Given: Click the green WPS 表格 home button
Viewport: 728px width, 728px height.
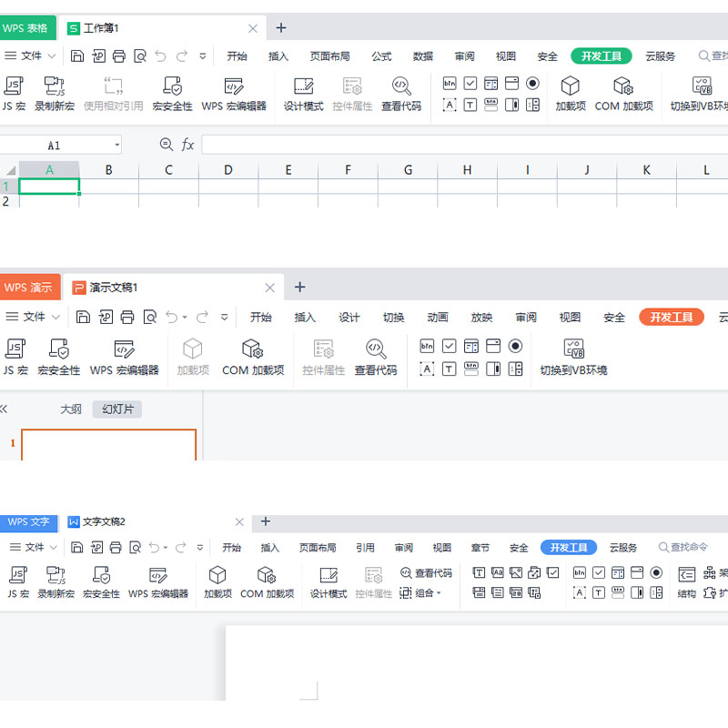Looking at the screenshot, I should click(x=27, y=28).
